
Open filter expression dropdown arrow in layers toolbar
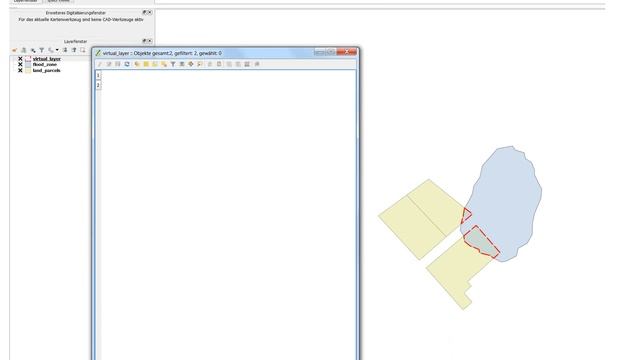click(x=57, y=50)
